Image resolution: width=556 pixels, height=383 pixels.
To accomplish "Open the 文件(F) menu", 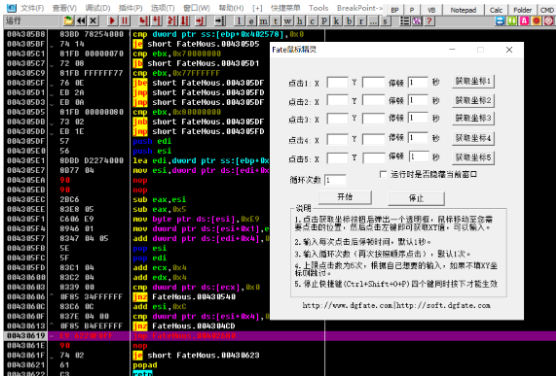I will [x=32, y=8].
